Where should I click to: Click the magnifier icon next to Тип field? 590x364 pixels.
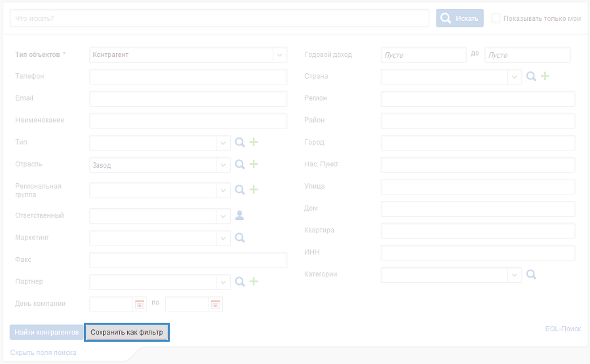(240, 143)
